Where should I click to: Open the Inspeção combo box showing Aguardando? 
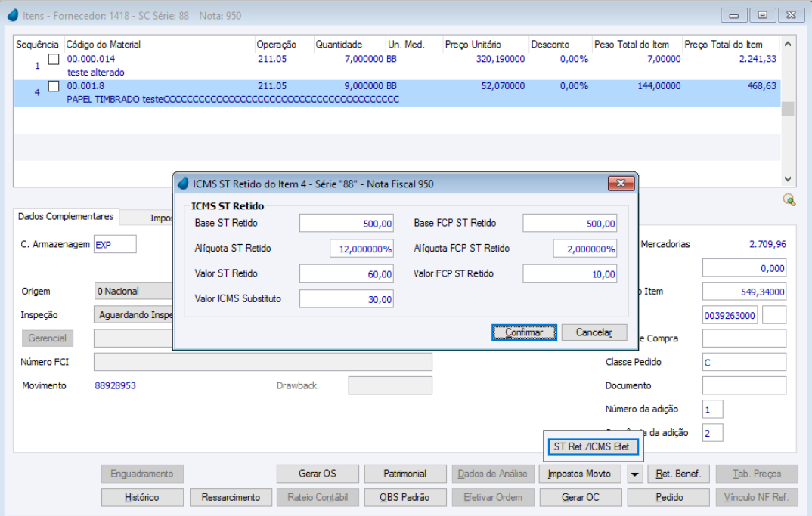coord(133,315)
